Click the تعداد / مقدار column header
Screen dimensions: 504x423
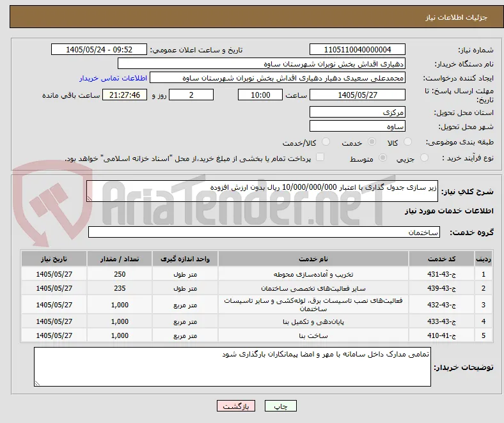click(120, 259)
